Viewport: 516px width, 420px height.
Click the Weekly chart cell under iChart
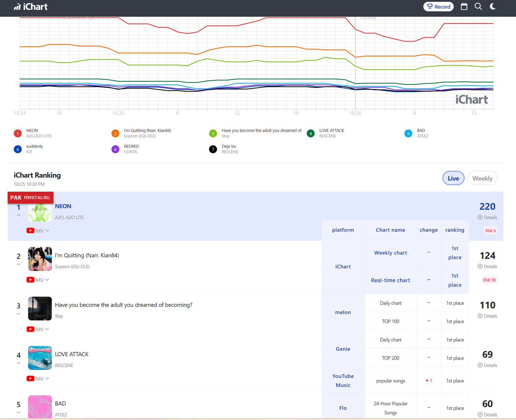point(391,253)
